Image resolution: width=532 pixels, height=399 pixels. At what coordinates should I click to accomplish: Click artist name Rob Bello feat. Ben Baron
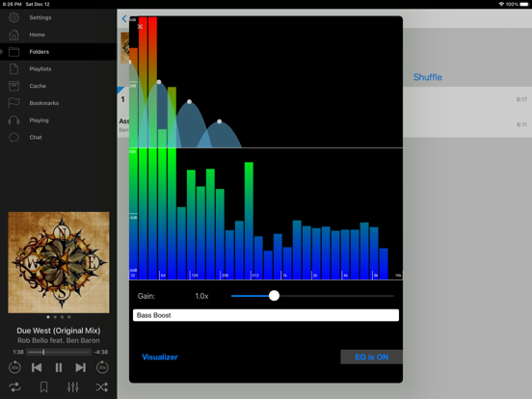59,340
